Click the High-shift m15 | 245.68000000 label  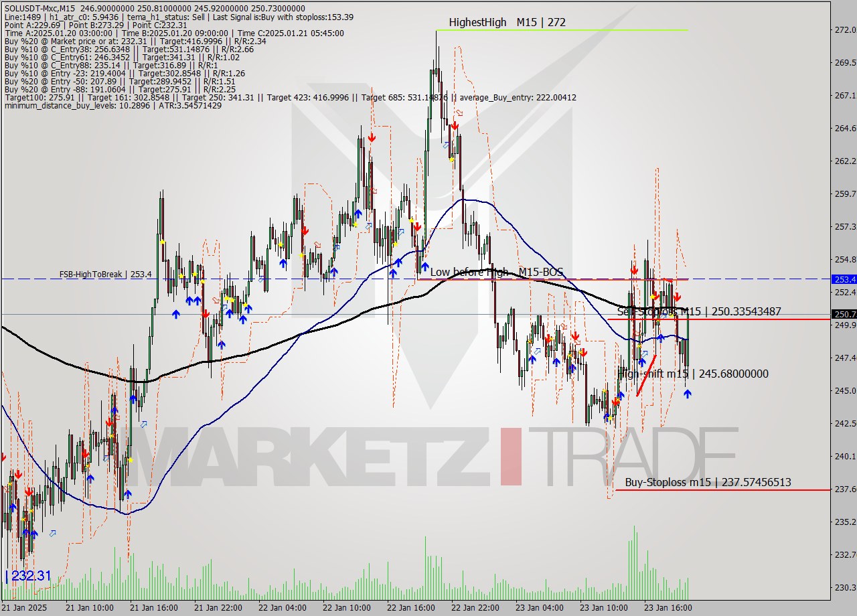pyautogui.click(x=692, y=374)
